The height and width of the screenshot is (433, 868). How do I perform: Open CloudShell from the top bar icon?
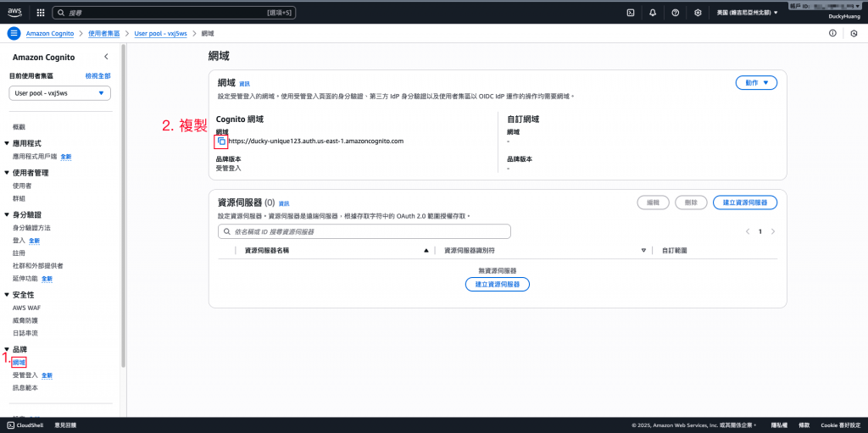coord(630,12)
